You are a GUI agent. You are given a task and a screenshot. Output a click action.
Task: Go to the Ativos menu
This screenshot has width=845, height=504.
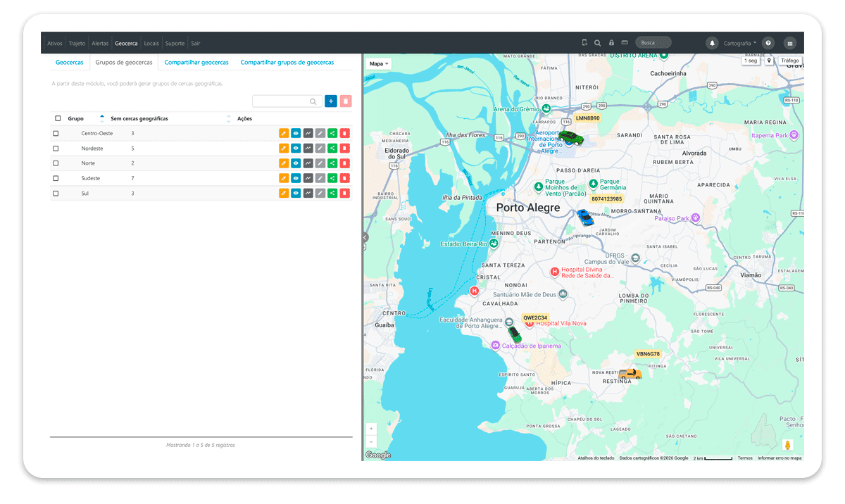55,44
